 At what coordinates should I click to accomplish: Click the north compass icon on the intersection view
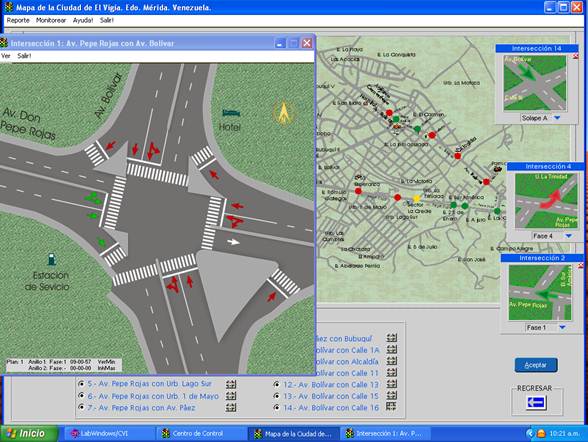(x=283, y=113)
